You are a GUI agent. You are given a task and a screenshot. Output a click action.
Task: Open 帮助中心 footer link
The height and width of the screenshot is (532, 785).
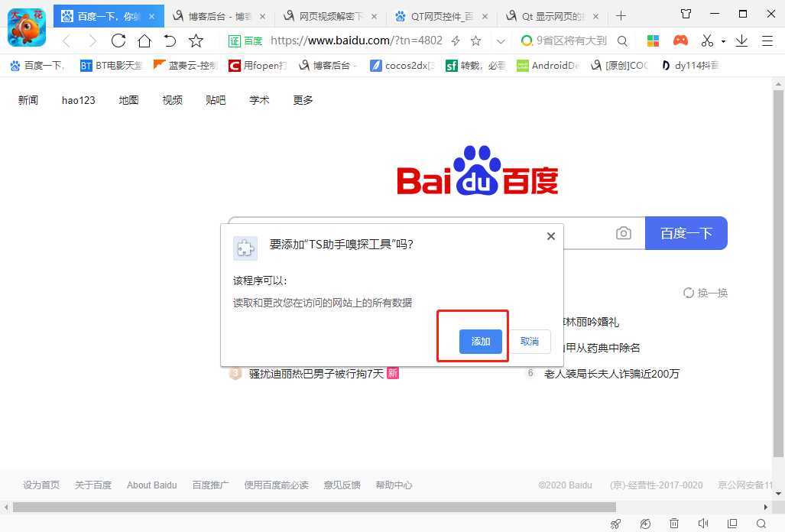tap(394, 485)
